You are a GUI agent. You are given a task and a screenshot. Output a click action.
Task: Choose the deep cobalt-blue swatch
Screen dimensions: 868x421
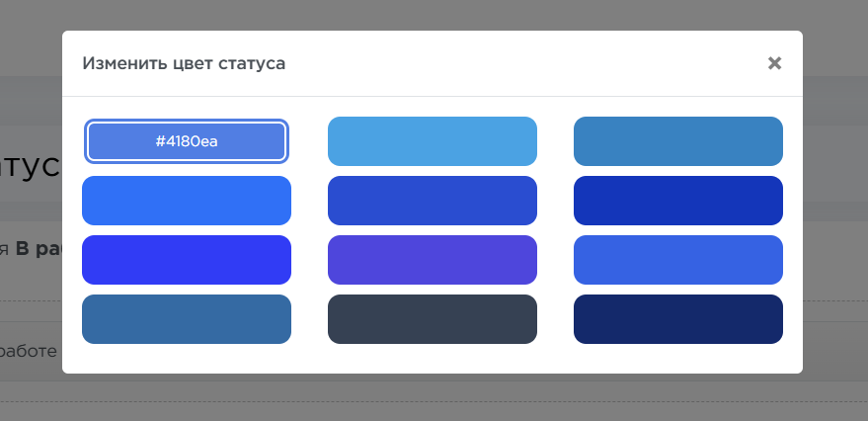point(678,201)
